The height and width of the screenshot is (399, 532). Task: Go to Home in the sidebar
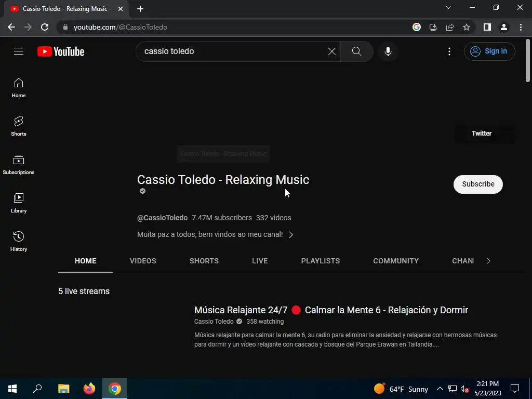coord(19,88)
